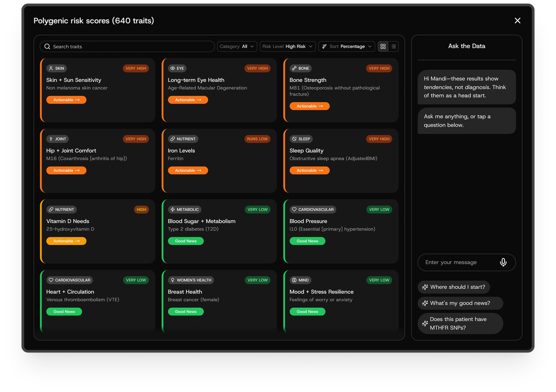Click the microphone voice input icon
This screenshot has height=392, width=556.
pos(503,262)
